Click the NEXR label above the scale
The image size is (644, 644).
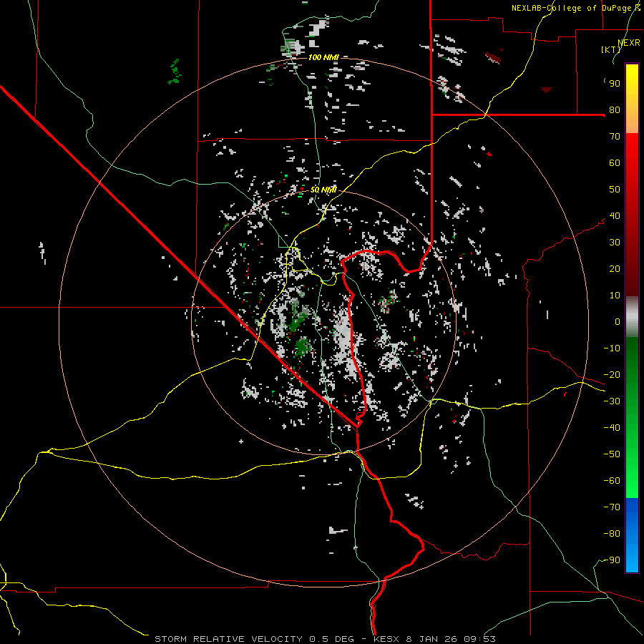click(628, 43)
